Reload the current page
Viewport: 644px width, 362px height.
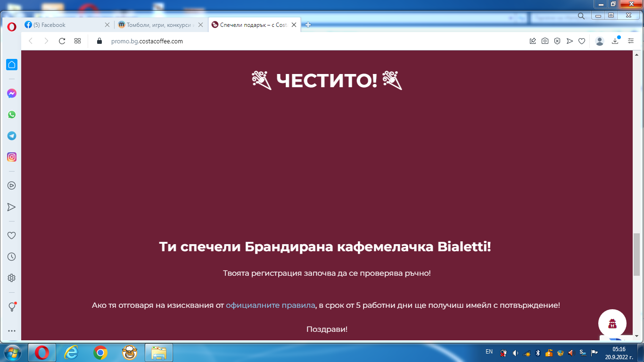[x=62, y=41]
